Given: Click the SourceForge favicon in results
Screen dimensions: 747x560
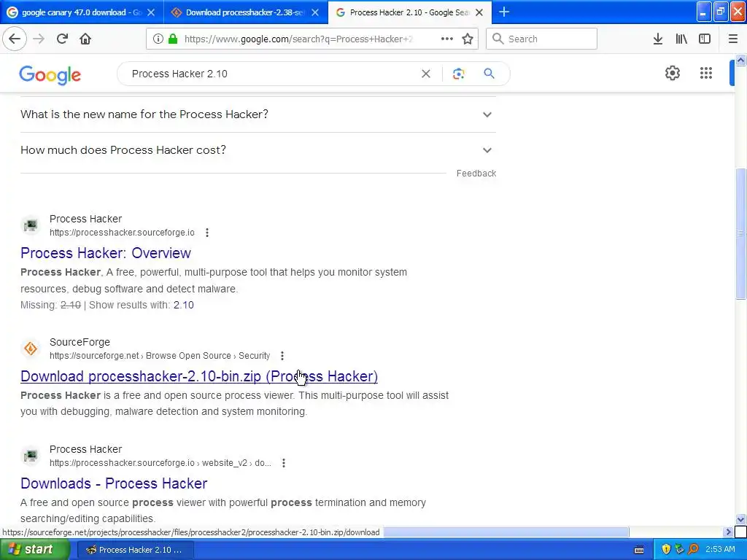Looking at the screenshot, I should tap(31, 349).
